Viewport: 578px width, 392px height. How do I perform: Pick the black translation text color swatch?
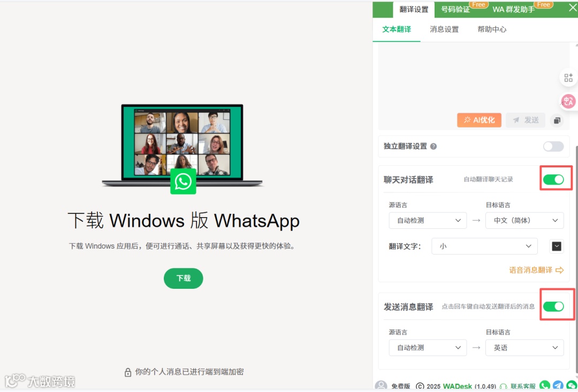[x=557, y=246]
